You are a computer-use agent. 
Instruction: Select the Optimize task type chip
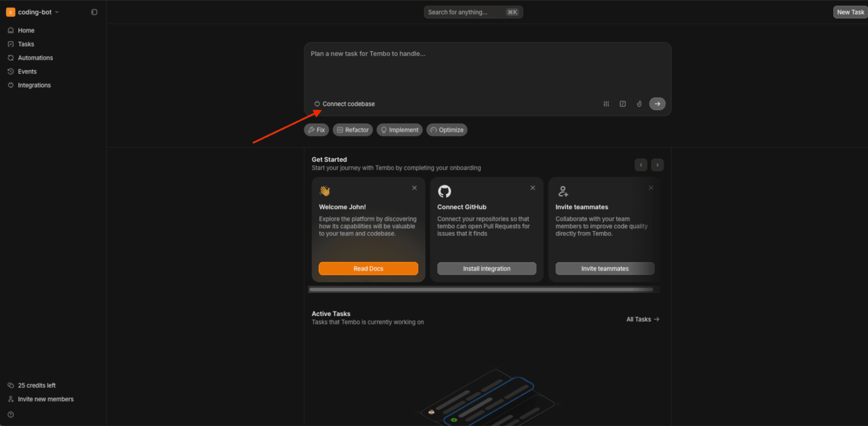pos(446,130)
